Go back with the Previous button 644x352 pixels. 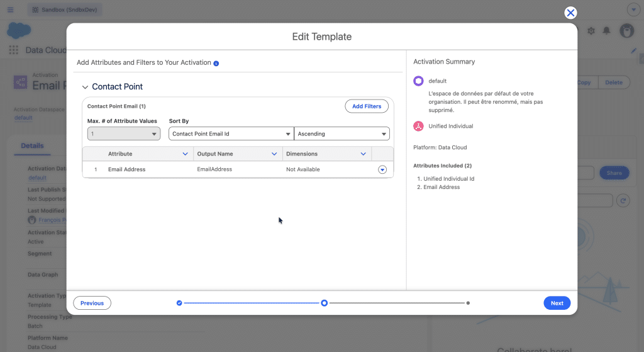(x=92, y=303)
